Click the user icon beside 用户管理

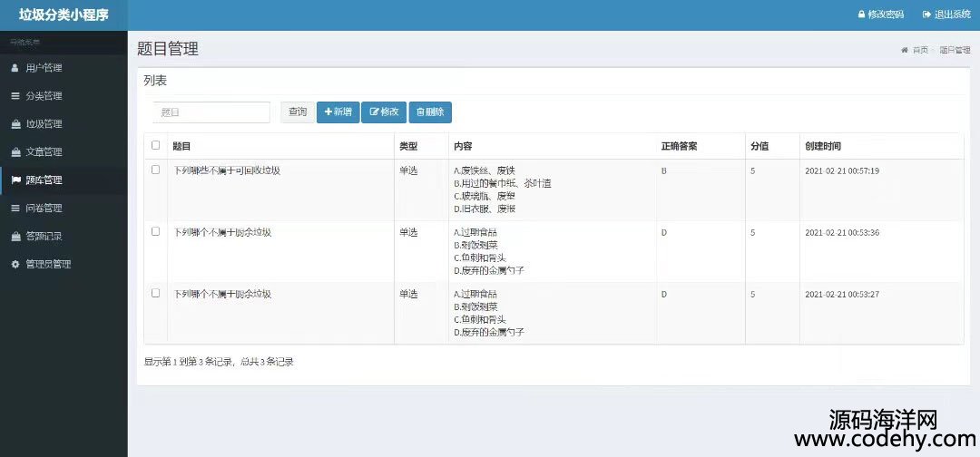15,67
